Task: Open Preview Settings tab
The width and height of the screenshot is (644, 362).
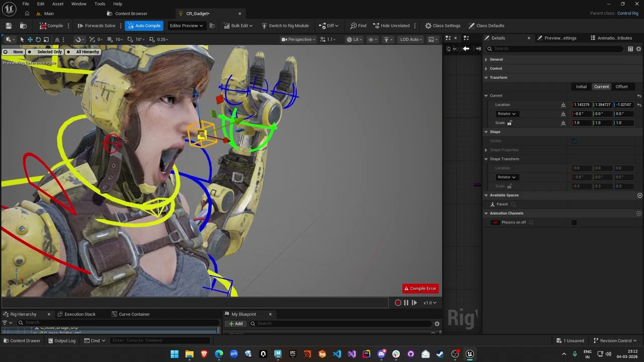Action: pyautogui.click(x=557, y=38)
